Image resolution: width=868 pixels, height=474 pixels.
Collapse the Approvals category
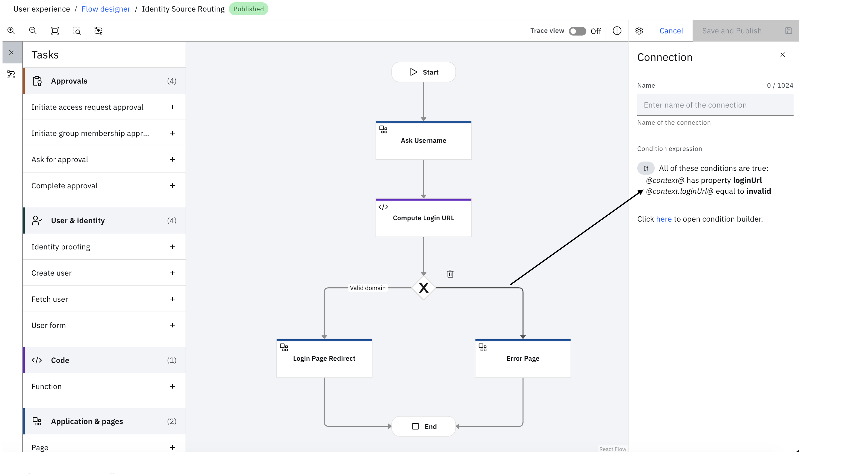104,81
